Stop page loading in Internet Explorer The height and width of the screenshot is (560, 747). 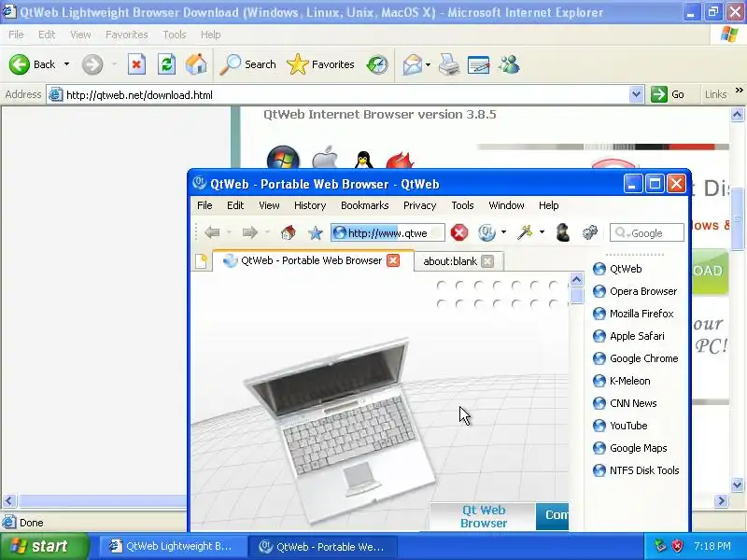[x=136, y=64]
